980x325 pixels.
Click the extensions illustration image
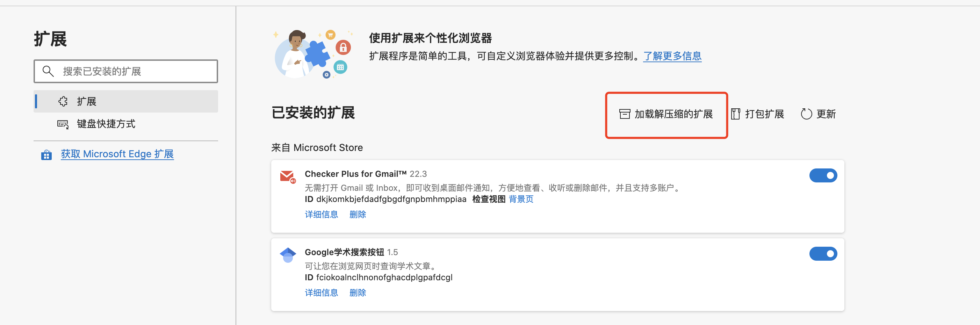pos(313,54)
